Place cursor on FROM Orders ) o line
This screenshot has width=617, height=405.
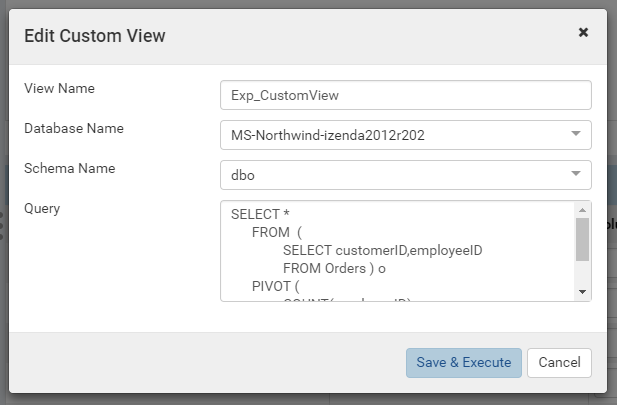tap(334, 268)
